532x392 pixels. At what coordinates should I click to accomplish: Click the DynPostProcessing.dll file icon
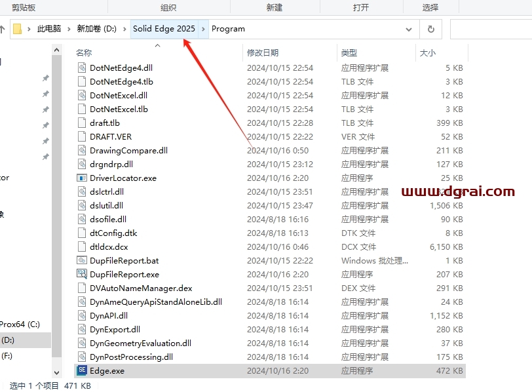tap(82, 357)
